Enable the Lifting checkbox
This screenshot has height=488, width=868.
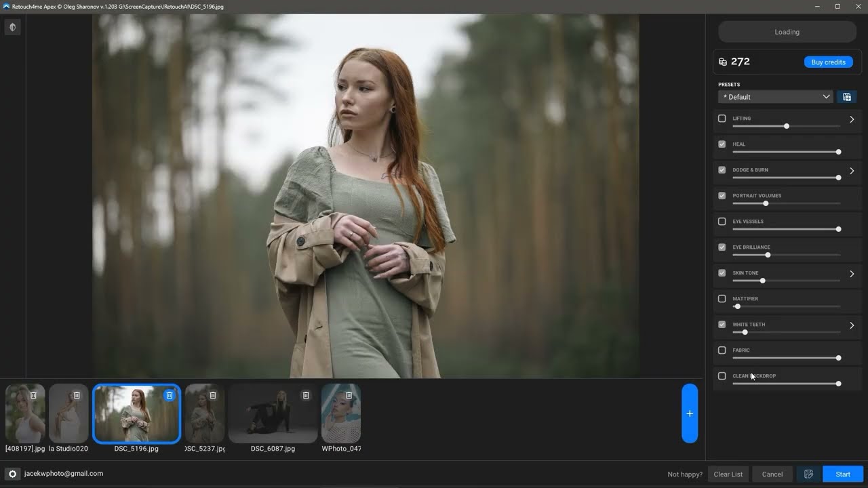(x=722, y=119)
